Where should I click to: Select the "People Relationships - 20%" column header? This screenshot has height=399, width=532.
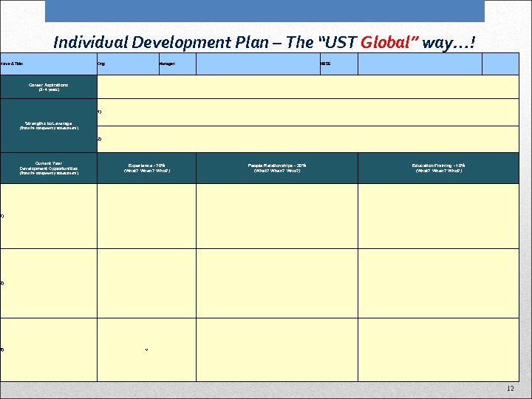pyautogui.click(x=277, y=168)
